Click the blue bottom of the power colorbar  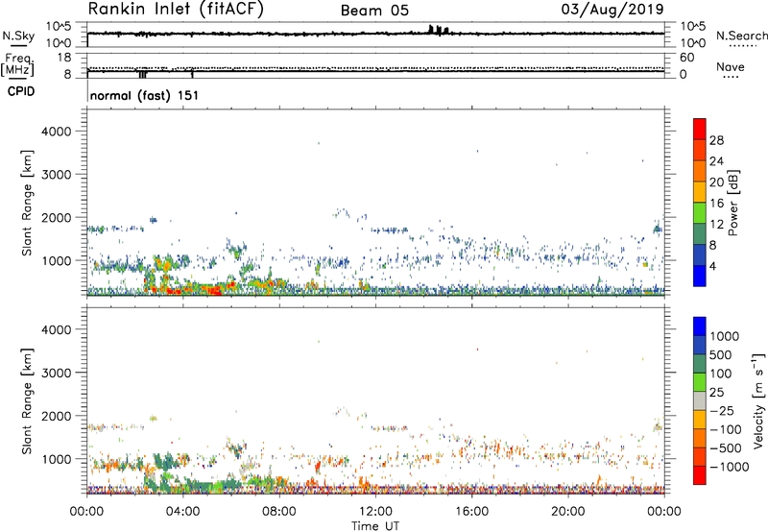tap(700, 276)
